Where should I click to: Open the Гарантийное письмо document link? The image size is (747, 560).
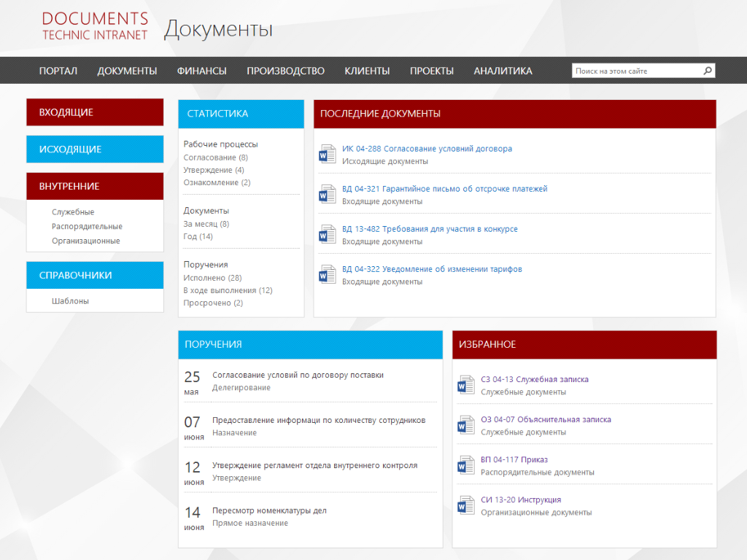[444, 189]
